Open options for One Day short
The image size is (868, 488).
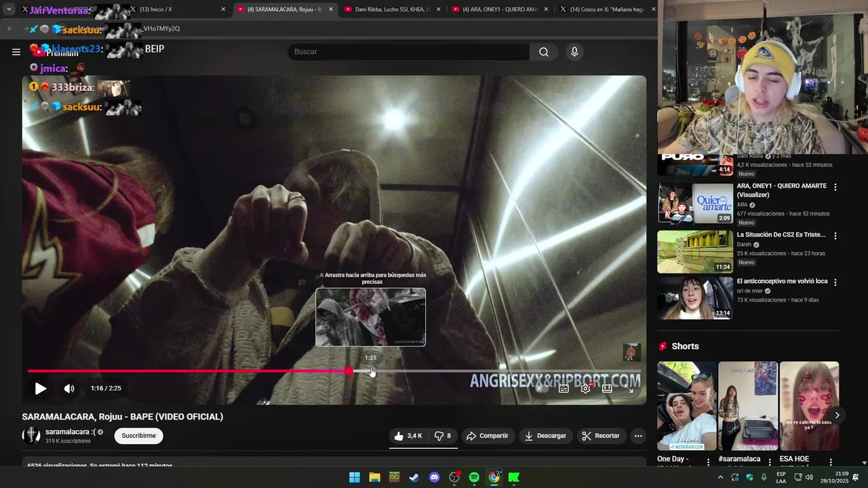(x=709, y=462)
